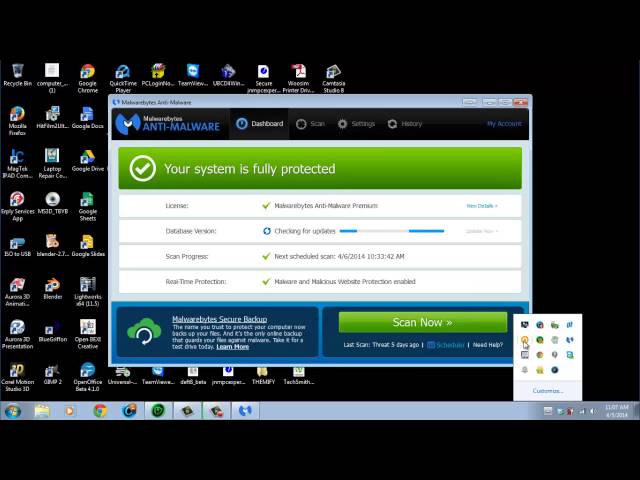The image size is (640, 480).
Task: Click the green Scan Now button
Action: [x=423, y=322]
